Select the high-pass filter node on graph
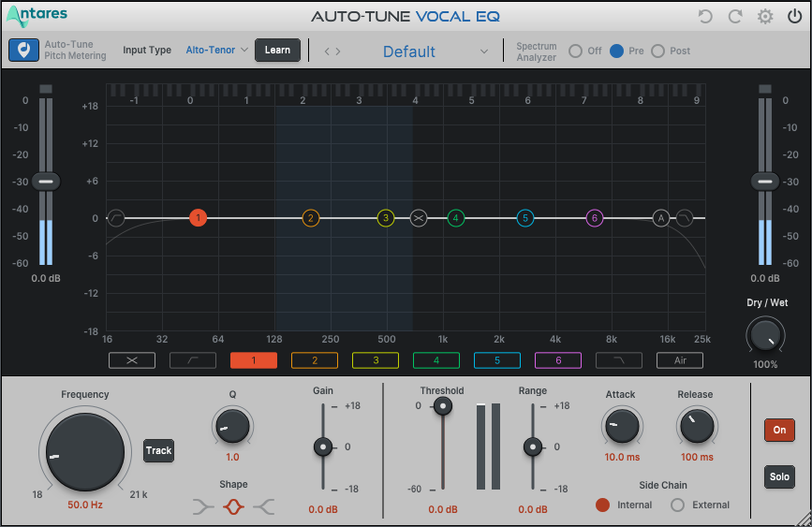The image size is (812, 527). (x=116, y=218)
